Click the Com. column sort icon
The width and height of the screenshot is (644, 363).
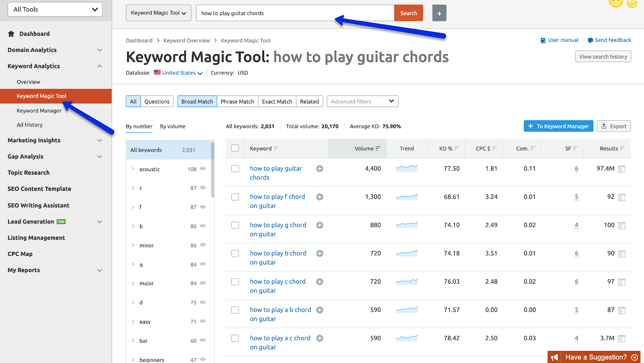533,148
